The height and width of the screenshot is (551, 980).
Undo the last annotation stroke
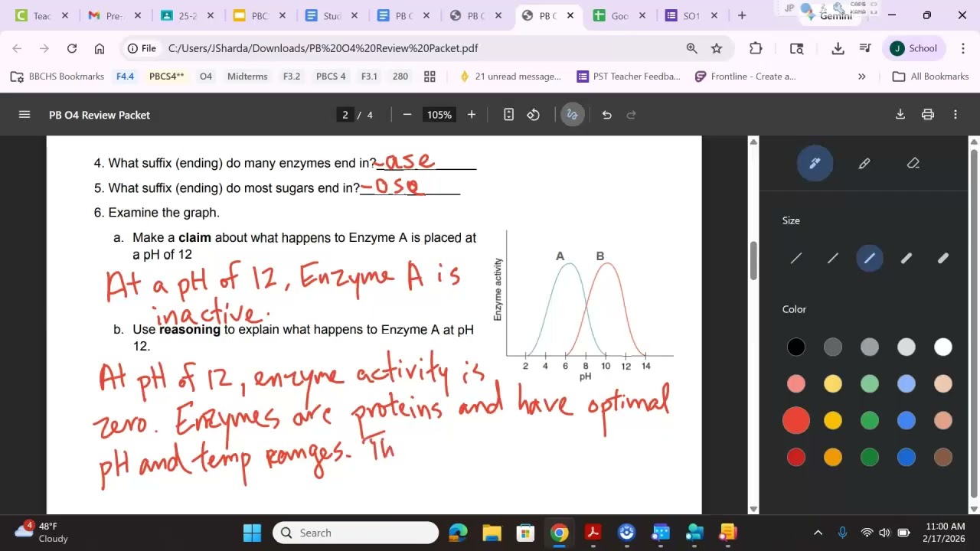tap(606, 115)
